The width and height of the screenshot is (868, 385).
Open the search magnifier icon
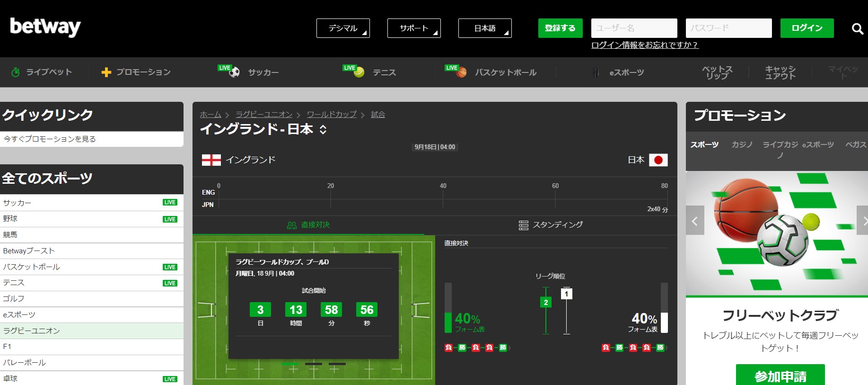click(x=857, y=29)
